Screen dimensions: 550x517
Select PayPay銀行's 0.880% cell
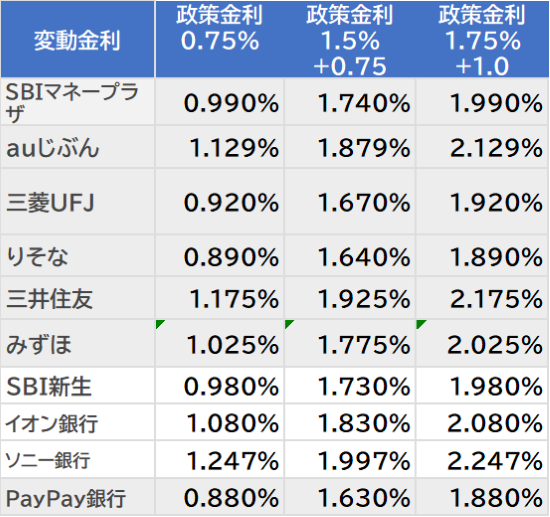pyautogui.click(x=220, y=497)
